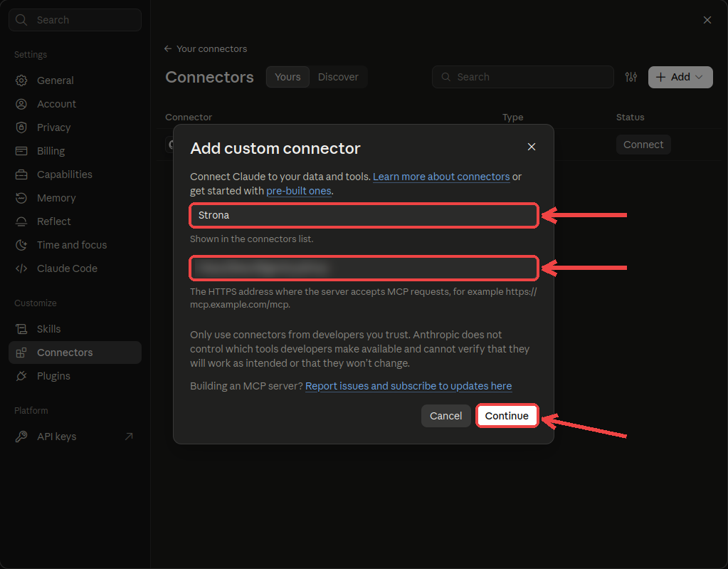728x569 pixels.
Task: Select Reflect in the sidebar
Action: [x=75, y=221]
